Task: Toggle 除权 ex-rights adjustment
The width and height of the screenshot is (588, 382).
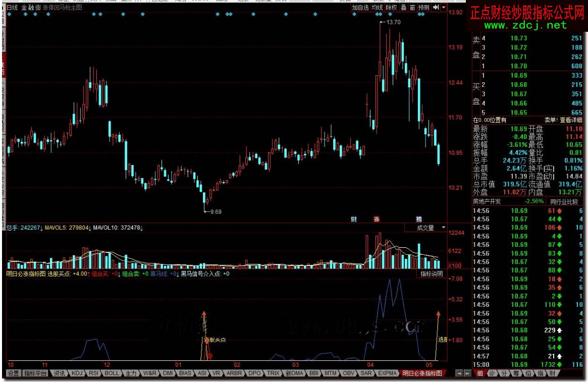Action: [x=392, y=8]
